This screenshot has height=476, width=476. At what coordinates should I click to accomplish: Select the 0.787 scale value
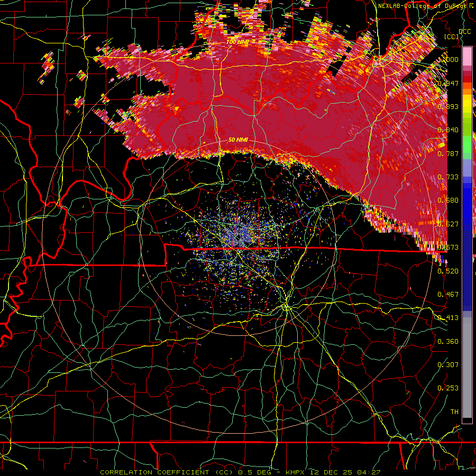click(448, 153)
